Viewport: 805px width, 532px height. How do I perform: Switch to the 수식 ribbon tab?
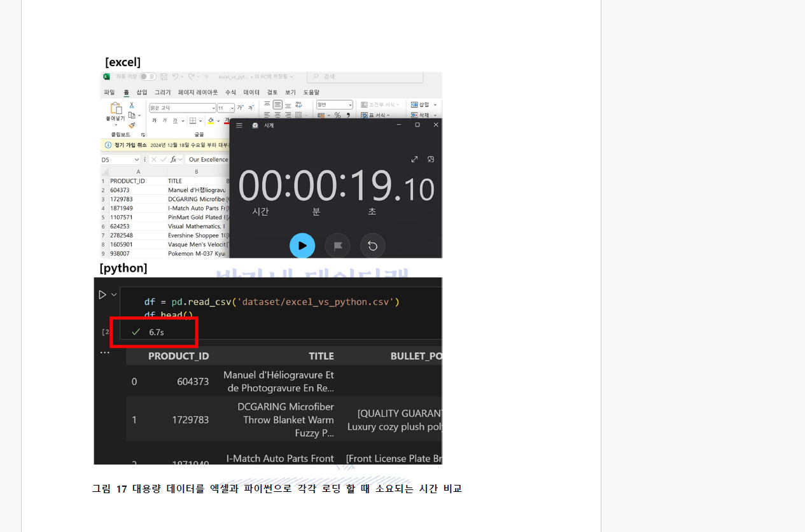pos(230,92)
